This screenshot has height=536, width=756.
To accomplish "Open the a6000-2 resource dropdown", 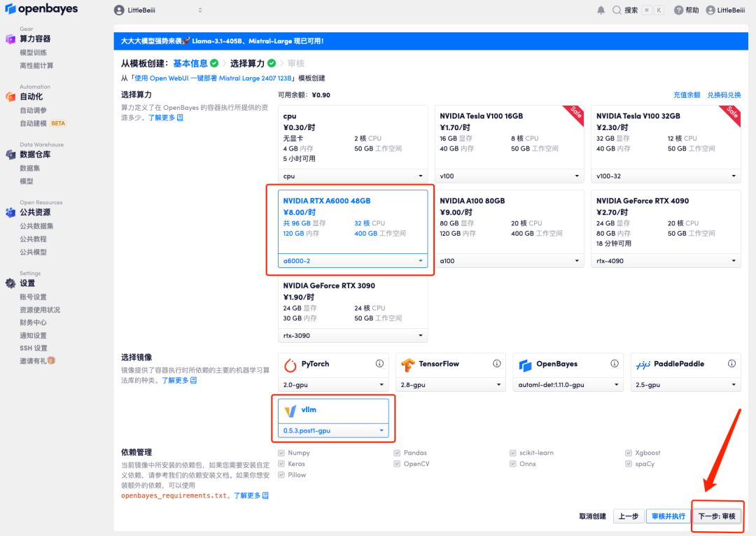I will pos(352,261).
